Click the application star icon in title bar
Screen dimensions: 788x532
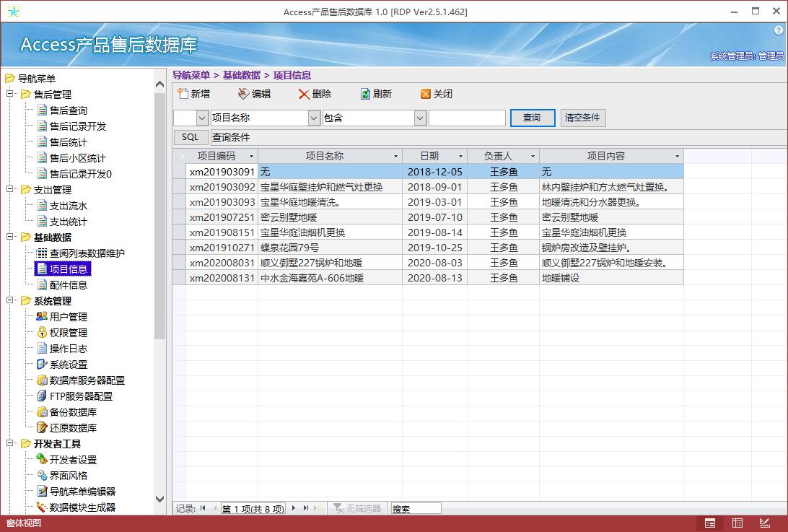click(14, 11)
